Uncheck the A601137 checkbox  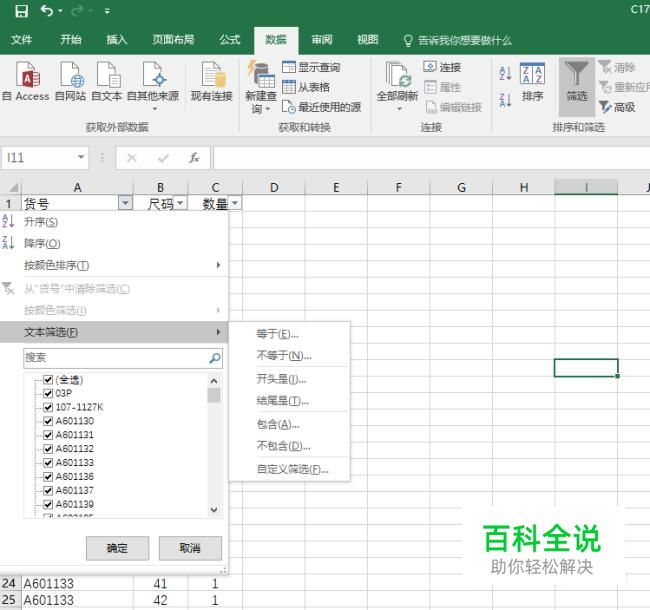48,490
